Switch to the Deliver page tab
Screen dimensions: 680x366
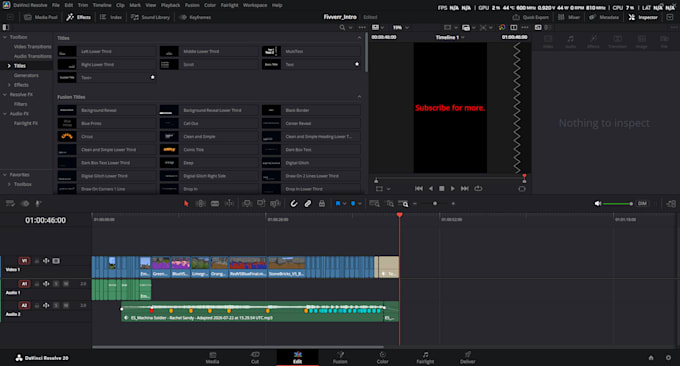(x=468, y=357)
